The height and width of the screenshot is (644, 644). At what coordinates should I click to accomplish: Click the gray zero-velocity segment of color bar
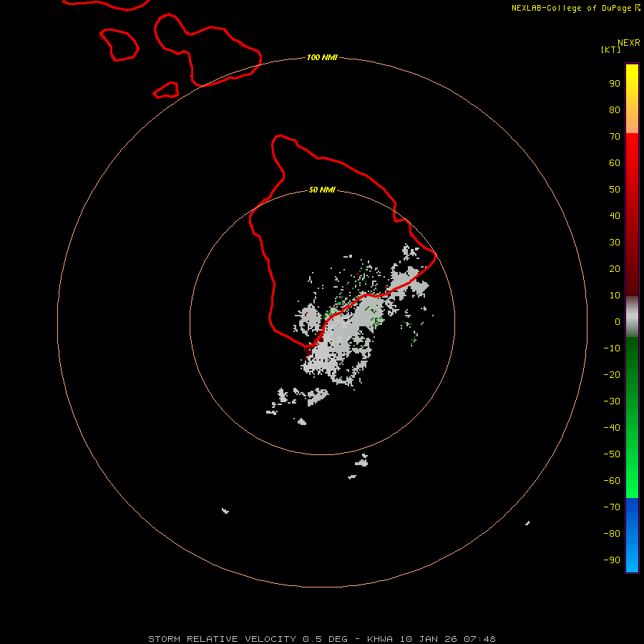(x=632, y=317)
